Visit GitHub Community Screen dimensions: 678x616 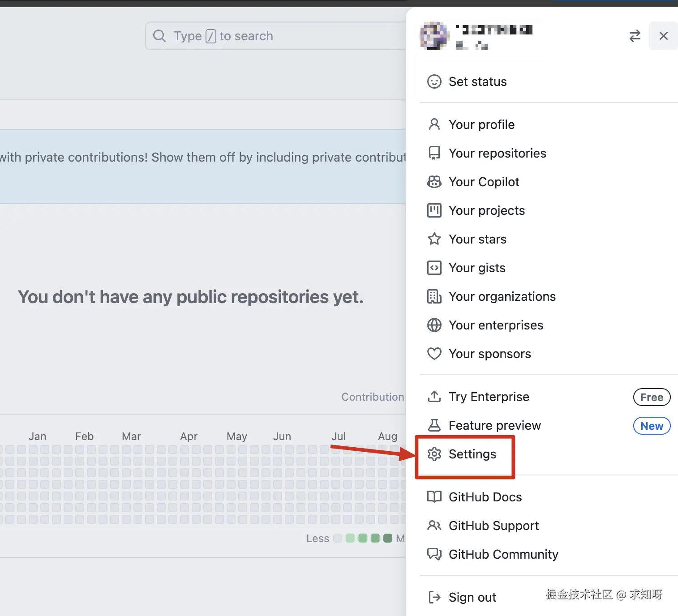[x=549, y=554]
